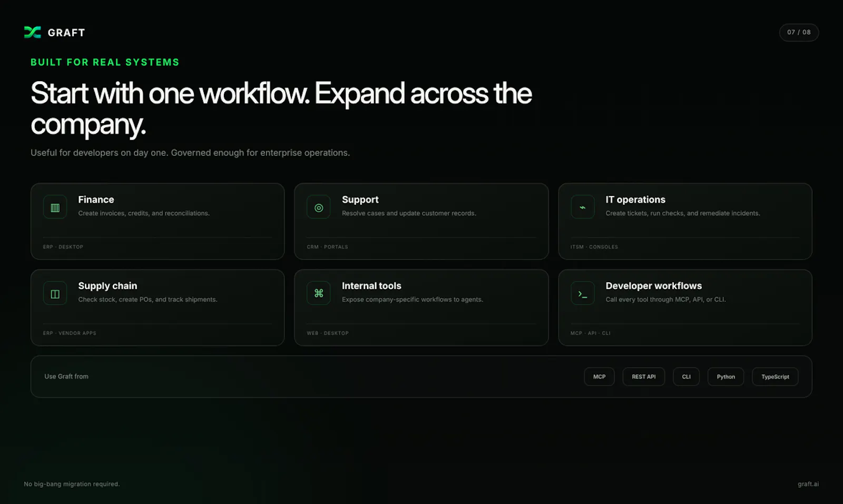
Task: Click the 'CRM · PORTALS' tag
Action: point(327,247)
